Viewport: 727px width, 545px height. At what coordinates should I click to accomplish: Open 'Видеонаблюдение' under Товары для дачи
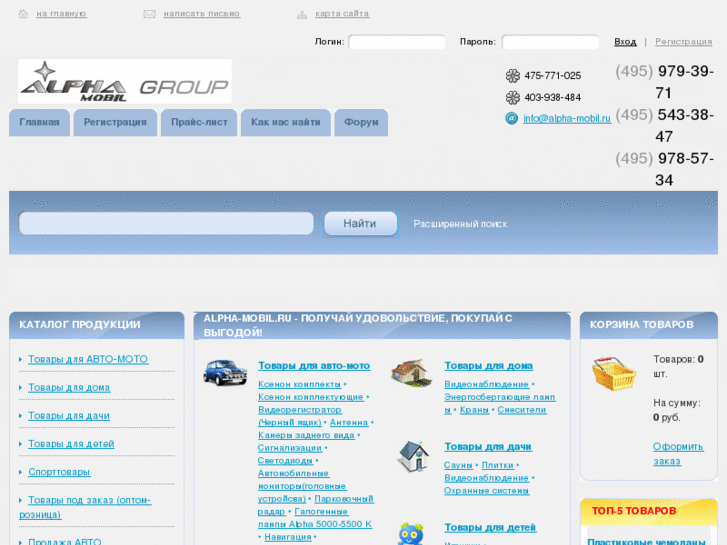(x=486, y=478)
